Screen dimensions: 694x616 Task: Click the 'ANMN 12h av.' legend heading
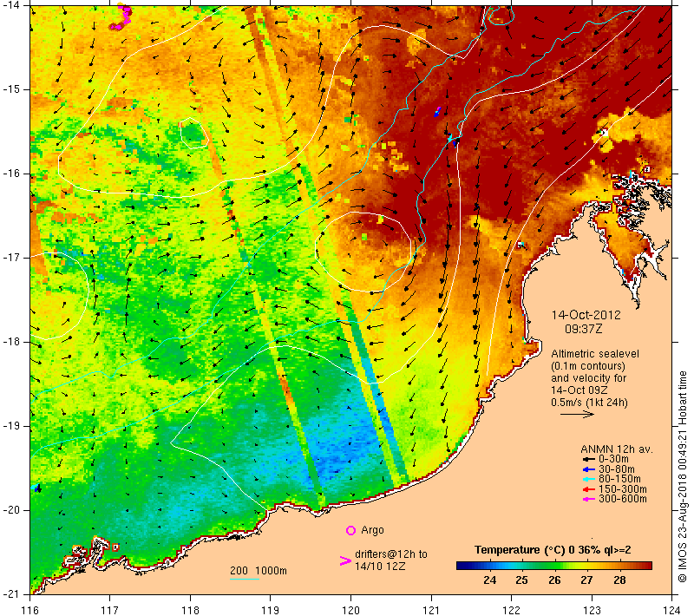coord(617,449)
